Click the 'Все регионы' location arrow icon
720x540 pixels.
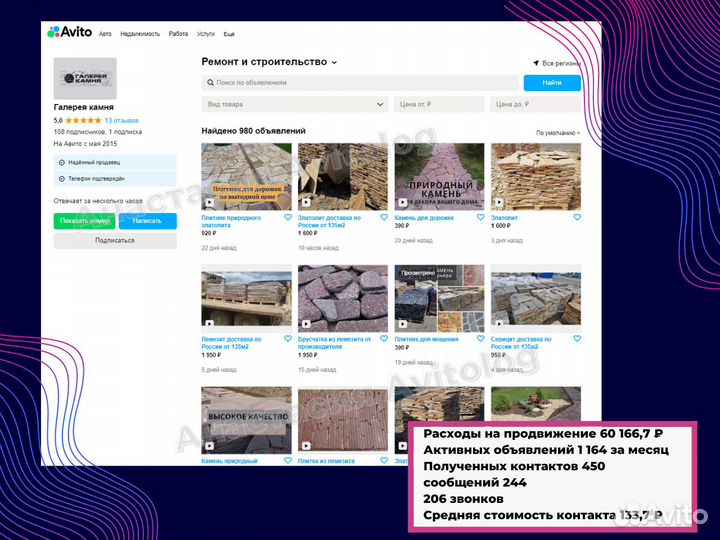tap(537, 62)
